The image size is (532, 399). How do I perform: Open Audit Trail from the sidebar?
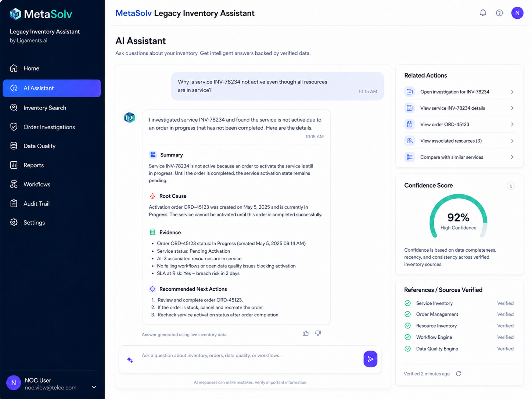52,203
